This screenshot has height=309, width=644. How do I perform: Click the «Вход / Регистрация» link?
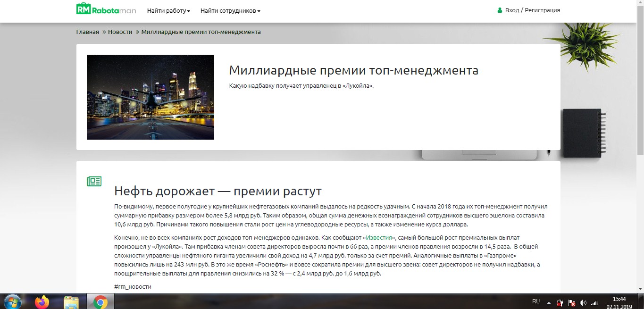coord(533,10)
